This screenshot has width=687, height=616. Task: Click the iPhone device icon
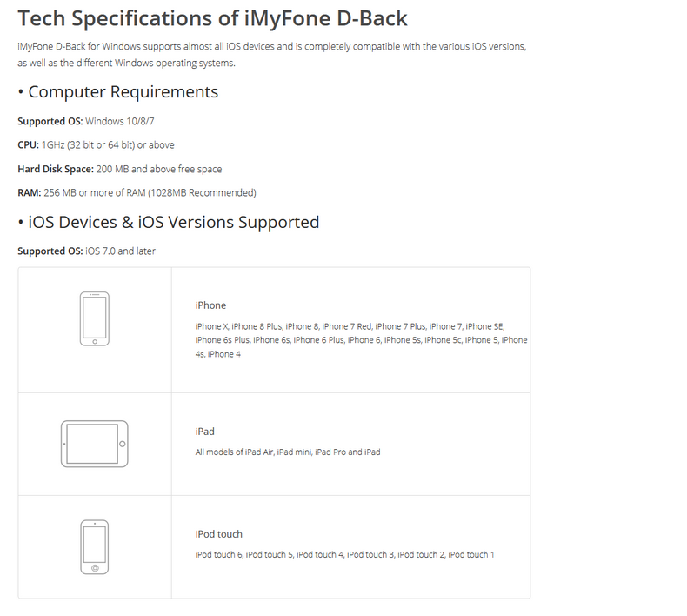pyautogui.click(x=94, y=318)
